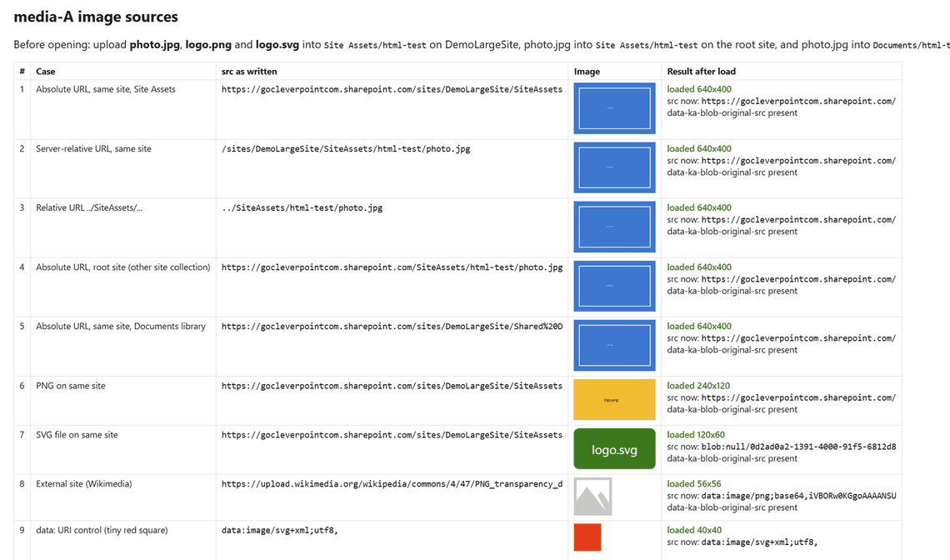Click 'Absolute URL, root site (other site collection)'

click(x=123, y=267)
